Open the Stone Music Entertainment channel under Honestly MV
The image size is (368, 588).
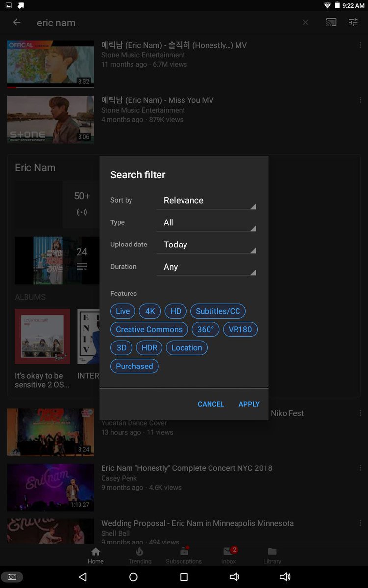click(143, 55)
